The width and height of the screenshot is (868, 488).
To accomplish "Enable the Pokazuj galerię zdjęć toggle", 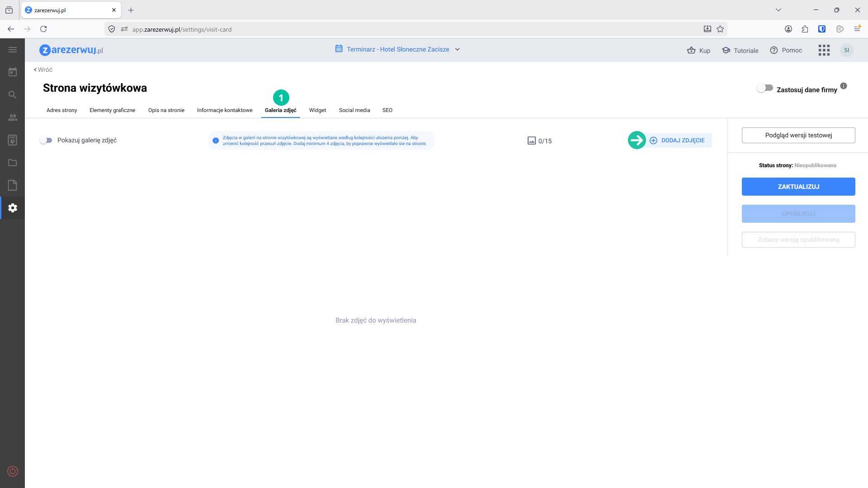I will (46, 141).
